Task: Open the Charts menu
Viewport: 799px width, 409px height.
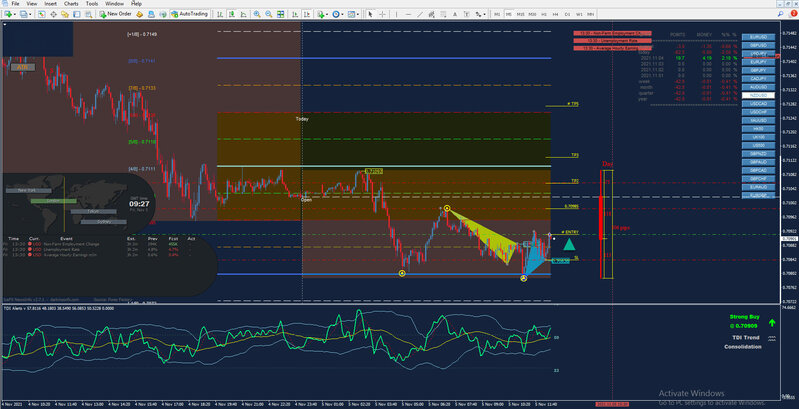Action: coord(71,4)
